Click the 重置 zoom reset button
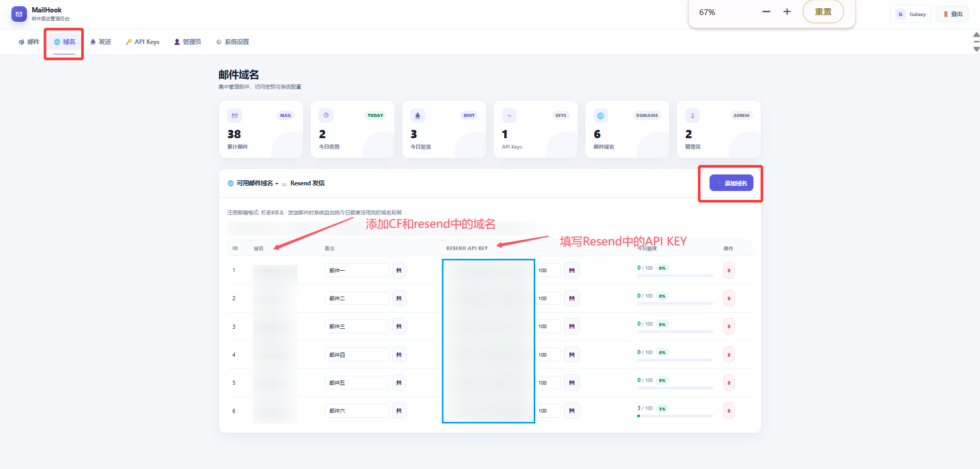 [x=823, y=12]
